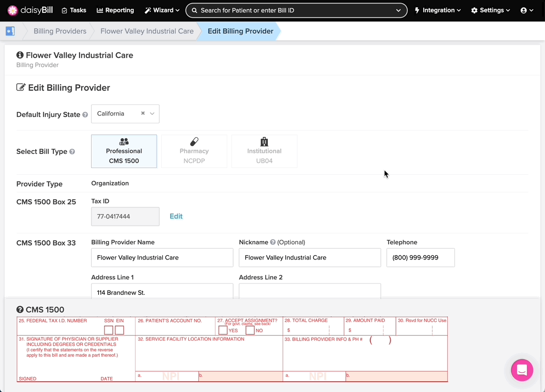The height and width of the screenshot is (392, 545).
Task: Select Institutional UB04 bill type
Action: tap(265, 151)
